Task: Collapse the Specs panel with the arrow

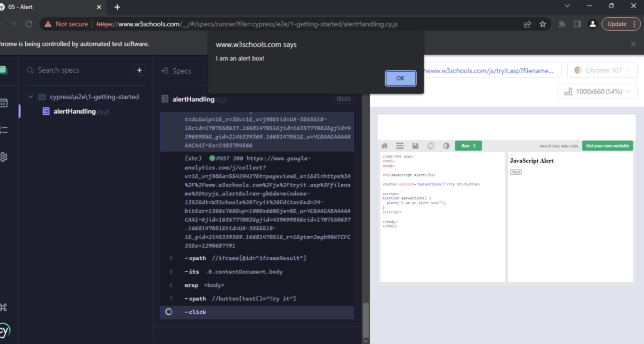Action: [x=165, y=71]
